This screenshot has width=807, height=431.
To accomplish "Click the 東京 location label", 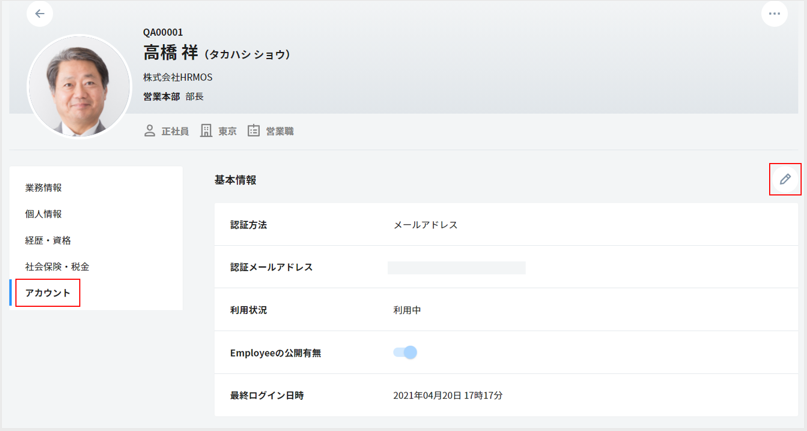I will click(228, 131).
